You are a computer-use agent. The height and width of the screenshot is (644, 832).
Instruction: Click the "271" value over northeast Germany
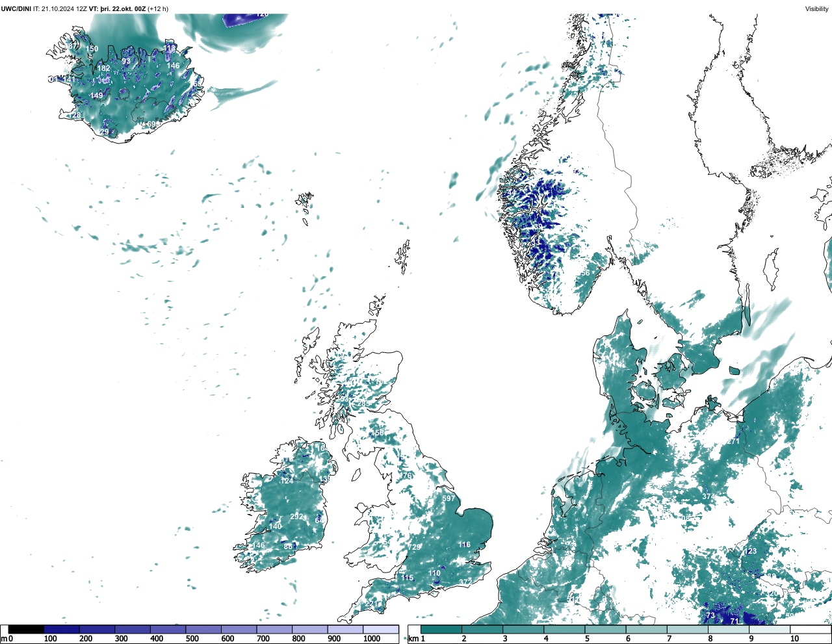(733, 441)
